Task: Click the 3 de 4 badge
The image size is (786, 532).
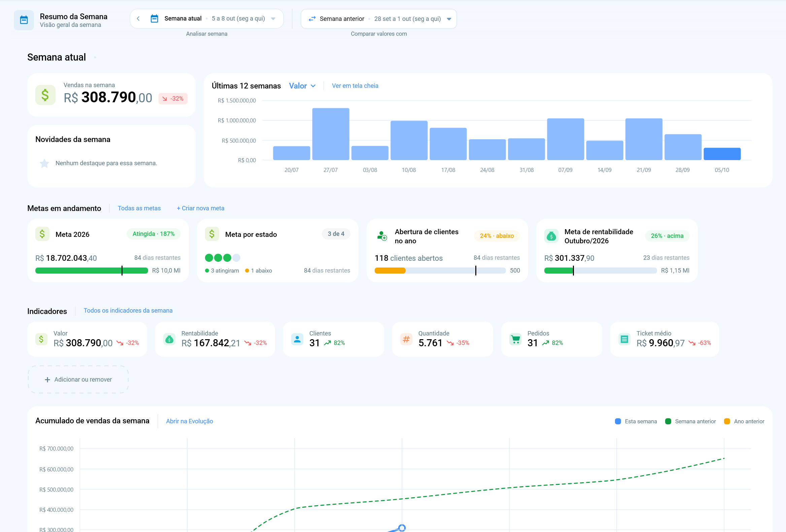Action: [336, 234]
